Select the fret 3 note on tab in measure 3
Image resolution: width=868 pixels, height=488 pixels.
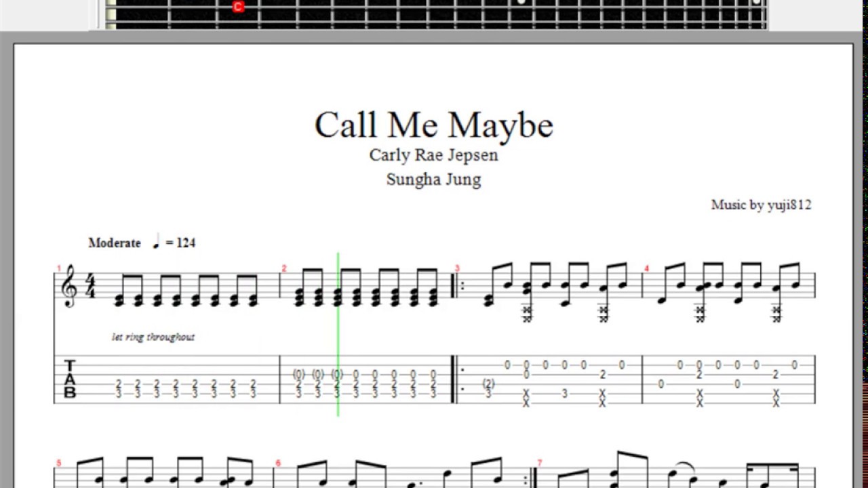click(564, 393)
